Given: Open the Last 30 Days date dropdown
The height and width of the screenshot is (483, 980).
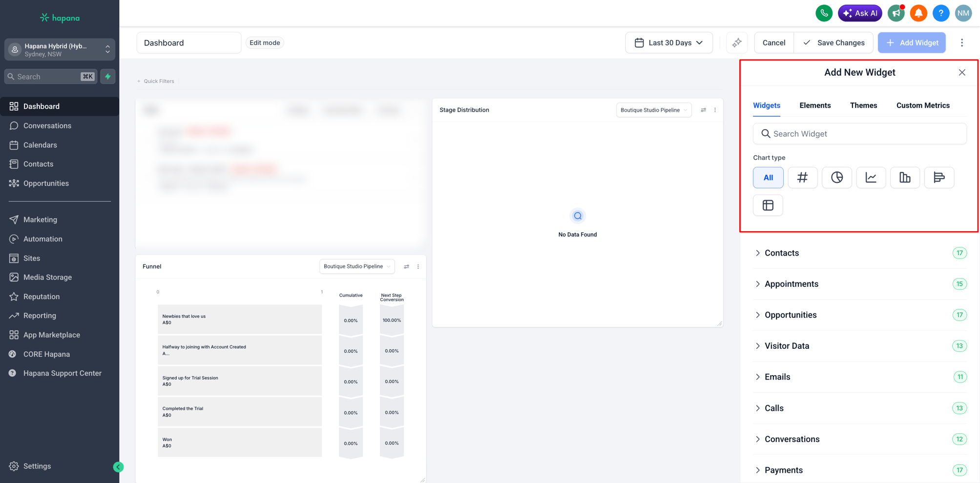Looking at the screenshot, I should [x=669, y=43].
